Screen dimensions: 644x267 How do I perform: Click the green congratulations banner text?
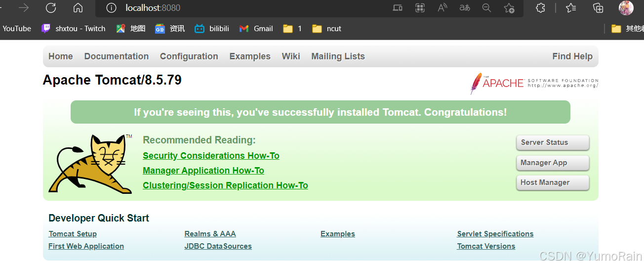point(321,112)
